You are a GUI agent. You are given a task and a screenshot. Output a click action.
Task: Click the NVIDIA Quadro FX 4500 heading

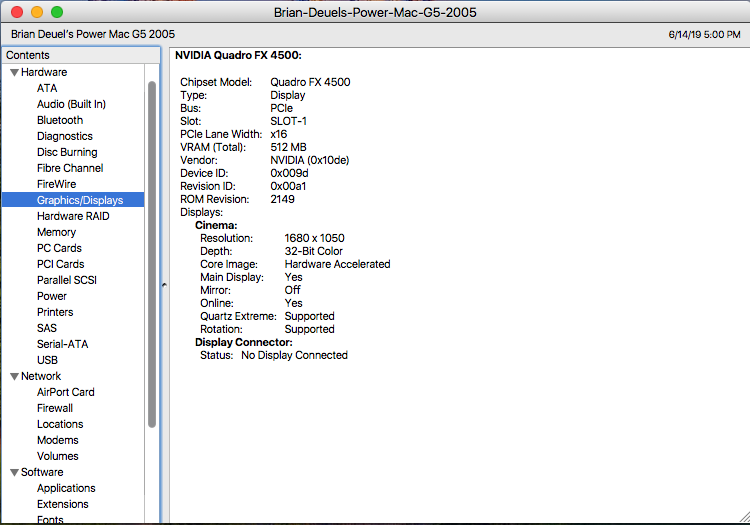[x=238, y=55]
